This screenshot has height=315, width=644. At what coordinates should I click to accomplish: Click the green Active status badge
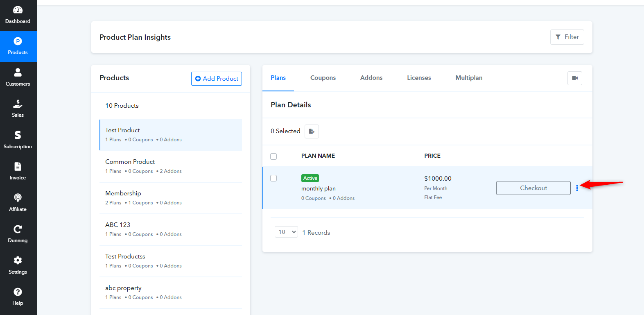coord(310,178)
